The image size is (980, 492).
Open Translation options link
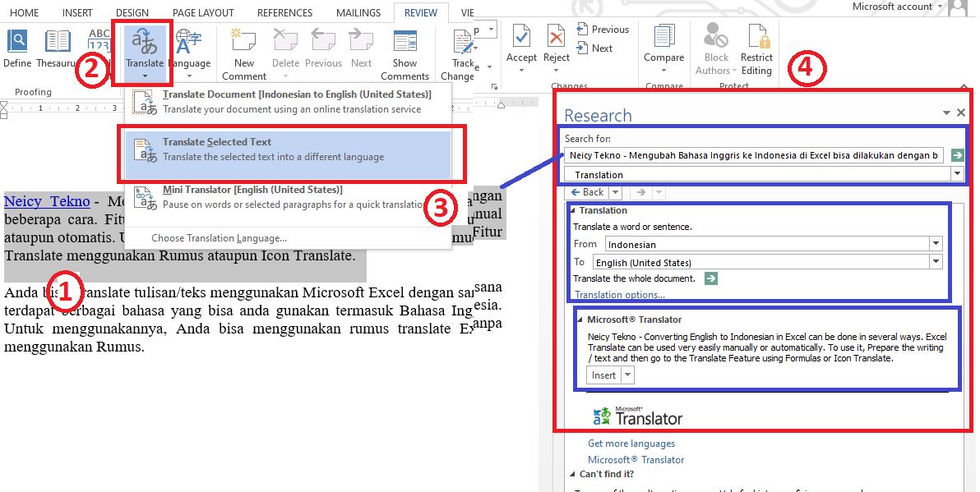(x=619, y=295)
